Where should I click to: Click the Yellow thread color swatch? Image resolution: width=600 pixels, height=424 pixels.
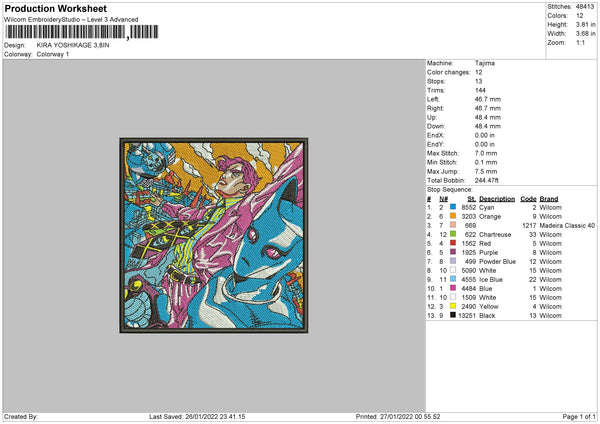453,306
